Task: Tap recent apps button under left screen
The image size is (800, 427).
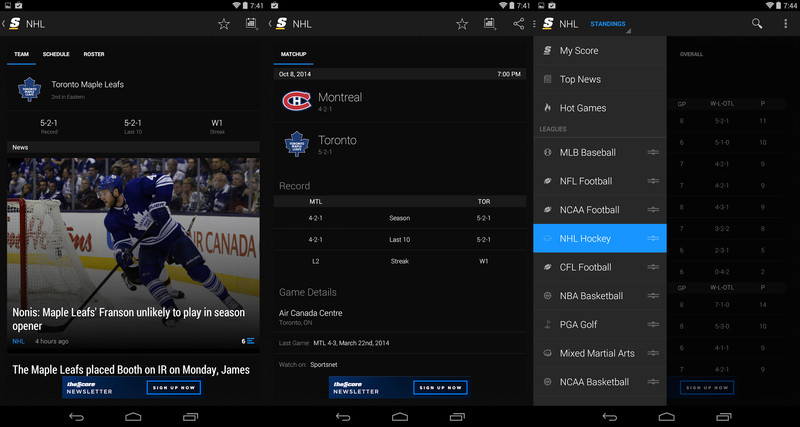Action: pyautogui.click(x=190, y=417)
